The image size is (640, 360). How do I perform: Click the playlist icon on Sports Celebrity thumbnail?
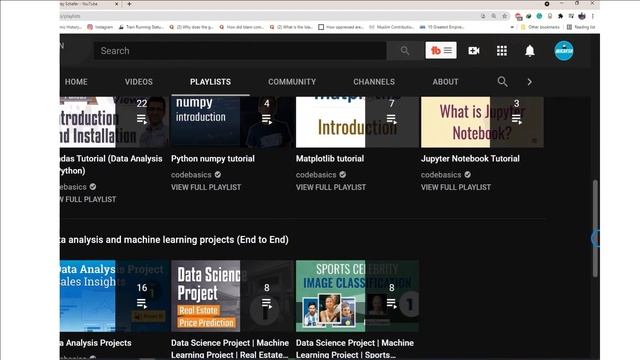[391, 303]
